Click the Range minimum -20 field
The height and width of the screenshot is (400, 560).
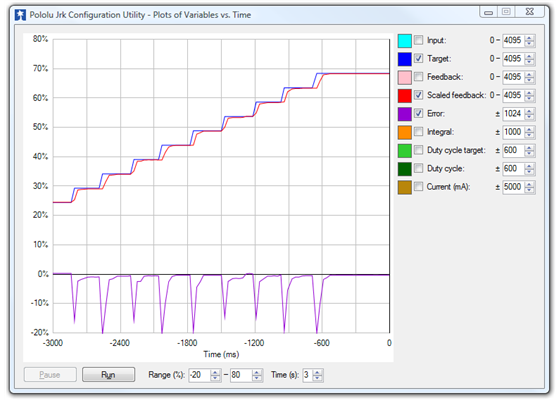click(x=199, y=375)
